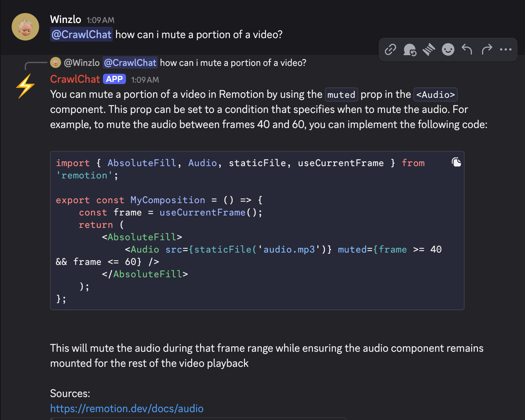Click the @CrawlChat mention pill
Viewport: 525px width, 420px height.
[x=81, y=34]
